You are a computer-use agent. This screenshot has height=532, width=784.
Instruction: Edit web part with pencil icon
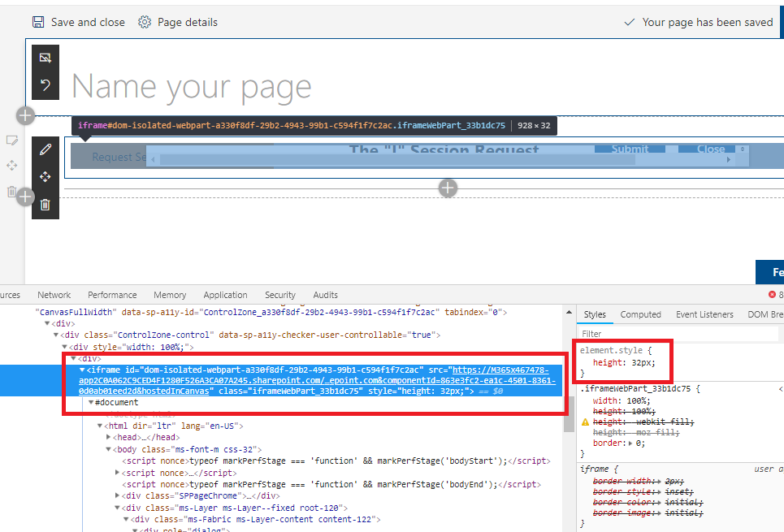pyautogui.click(x=45, y=149)
